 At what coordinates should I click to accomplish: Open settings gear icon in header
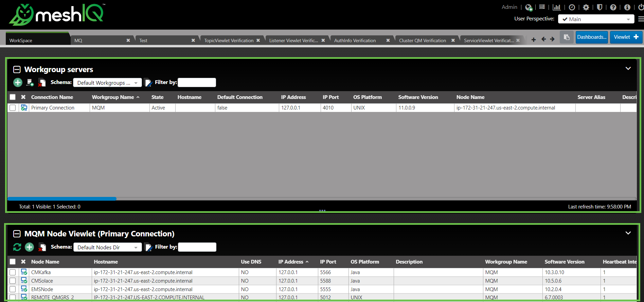coord(586,7)
